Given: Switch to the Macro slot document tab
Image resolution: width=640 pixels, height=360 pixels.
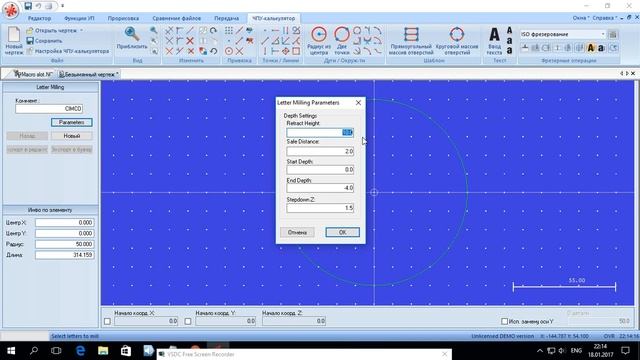Looking at the screenshot, I should 33,74.
